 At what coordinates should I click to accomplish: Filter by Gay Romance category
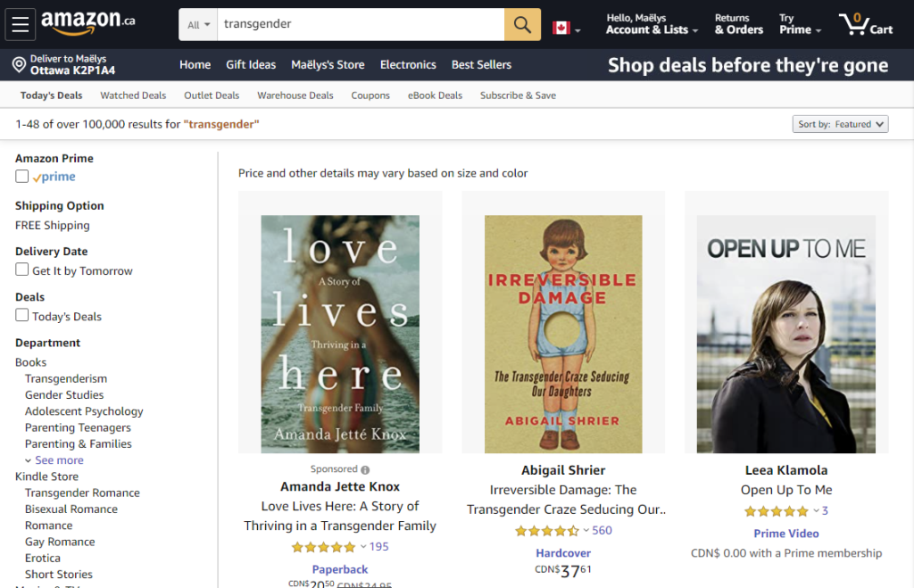[x=60, y=542]
